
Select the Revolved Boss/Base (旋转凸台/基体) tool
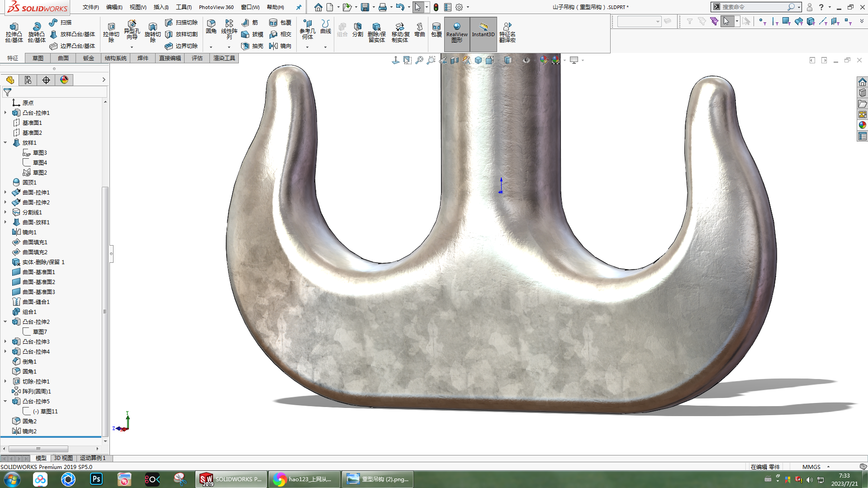37,27
